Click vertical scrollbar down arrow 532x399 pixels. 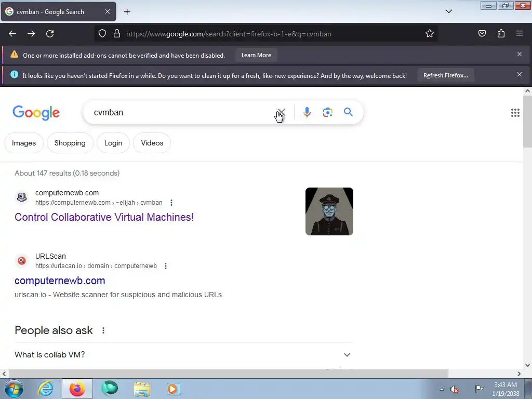527,365
